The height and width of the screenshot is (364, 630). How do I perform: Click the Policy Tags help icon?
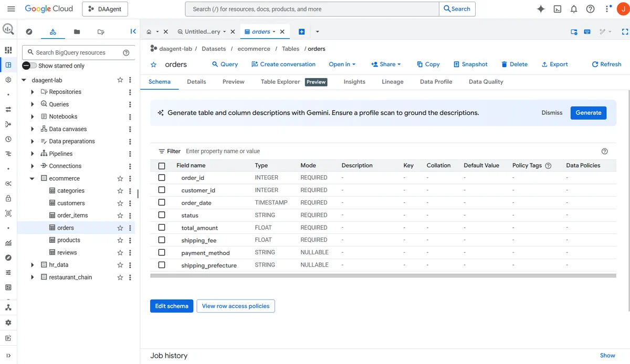point(548,166)
